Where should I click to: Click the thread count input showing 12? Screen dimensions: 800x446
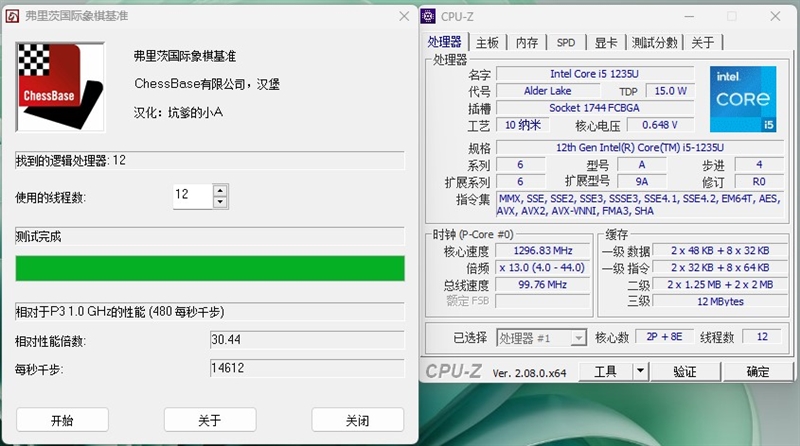point(192,196)
